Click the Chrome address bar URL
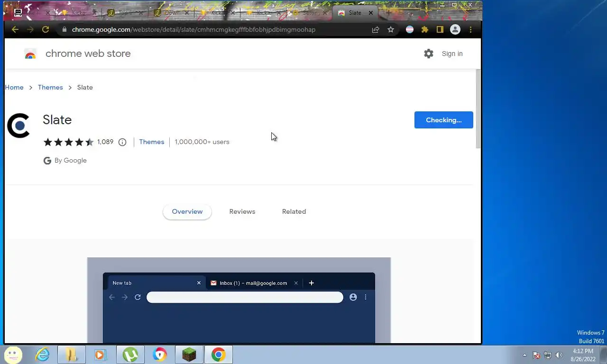This screenshot has width=607, height=364. click(x=193, y=29)
